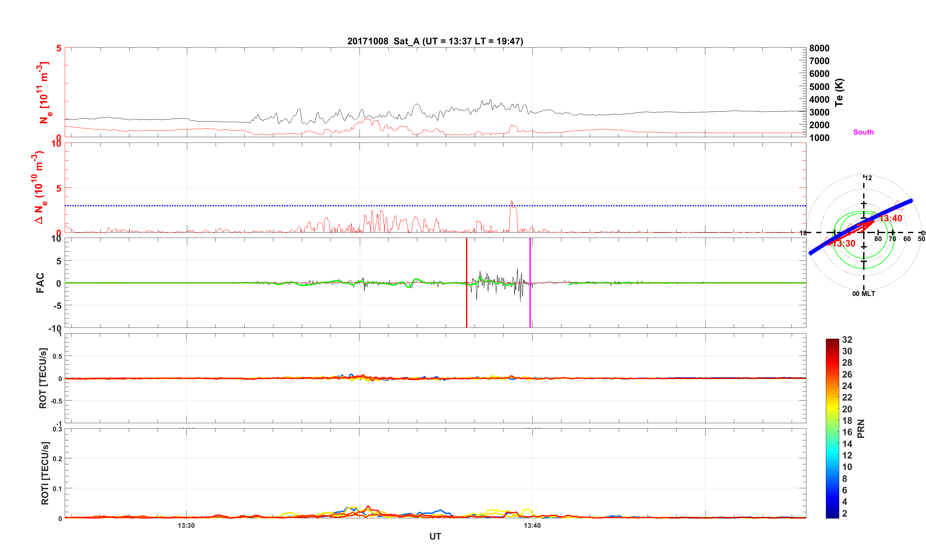The image size is (926, 560).
Task: Click the FAC y-axis label
Action: (x=40, y=283)
